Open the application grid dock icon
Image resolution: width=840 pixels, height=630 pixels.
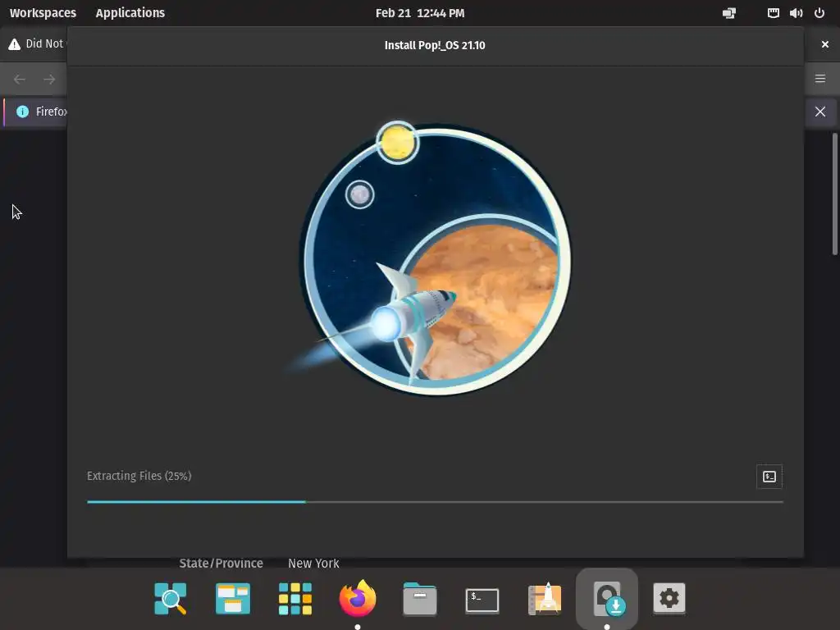coord(295,598)
